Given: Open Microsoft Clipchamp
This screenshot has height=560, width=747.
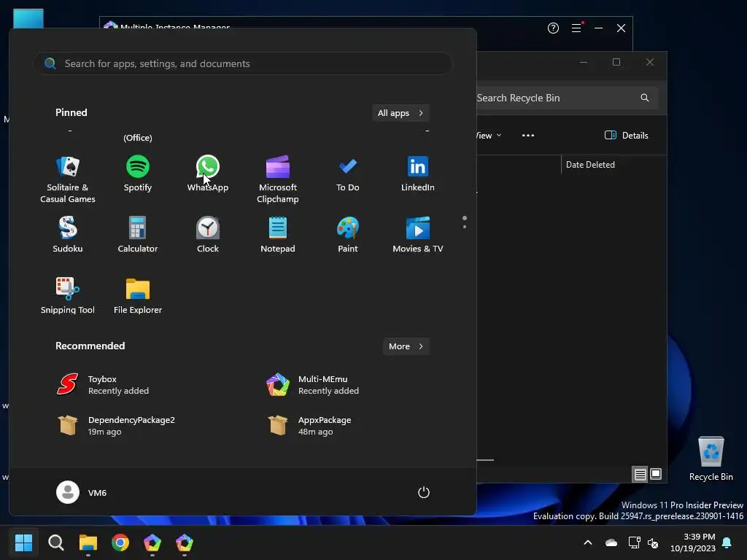Looking at the screenshot, I should coord(278,179).
